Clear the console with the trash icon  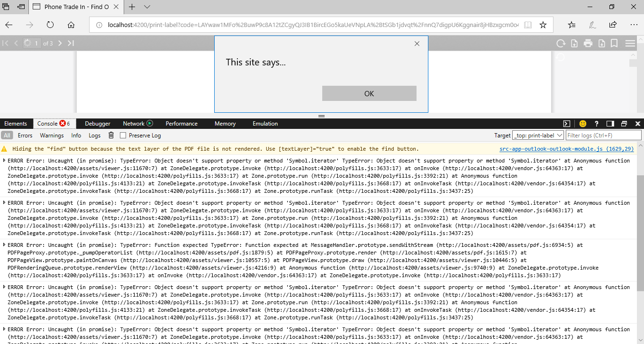(x=111, y=135)
